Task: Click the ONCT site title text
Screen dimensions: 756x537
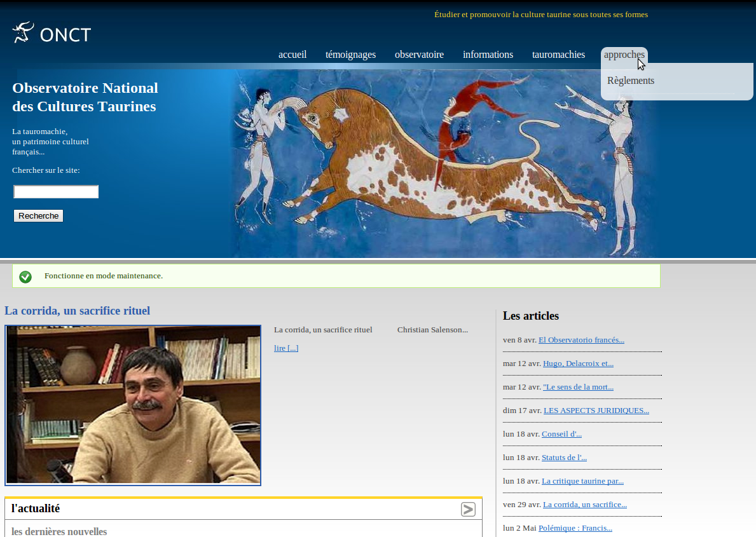Action: pyautogui.click(x=65, y=35)
